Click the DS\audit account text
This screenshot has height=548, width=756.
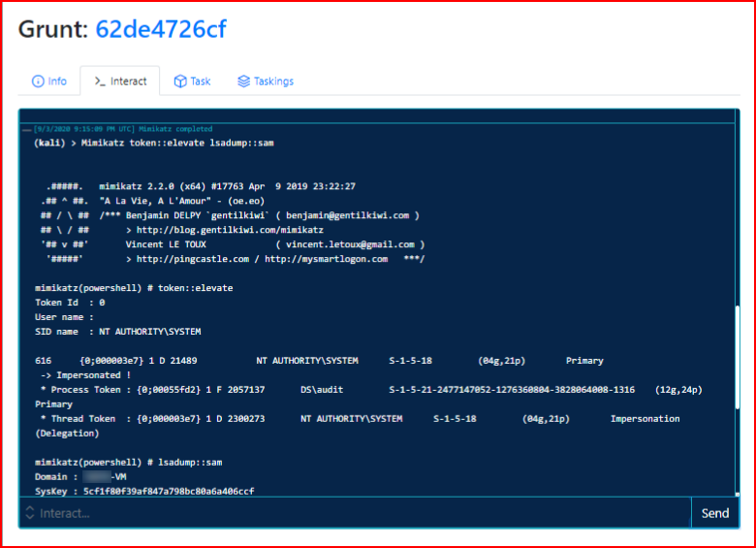(322, 390)
